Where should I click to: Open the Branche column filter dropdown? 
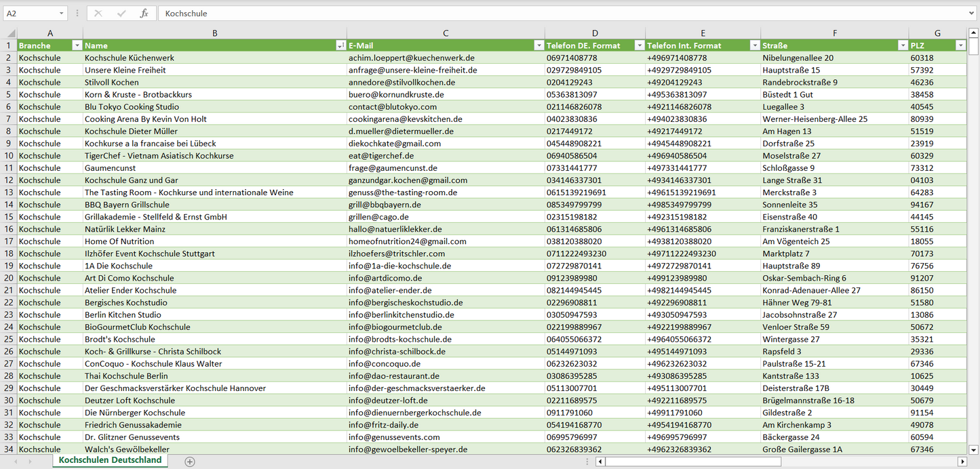coord(76,45)
